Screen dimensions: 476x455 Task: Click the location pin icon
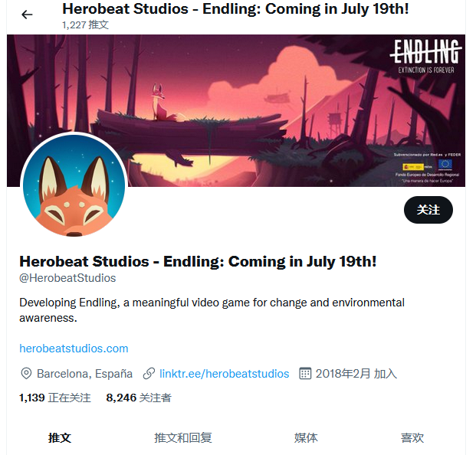point(26,373)
